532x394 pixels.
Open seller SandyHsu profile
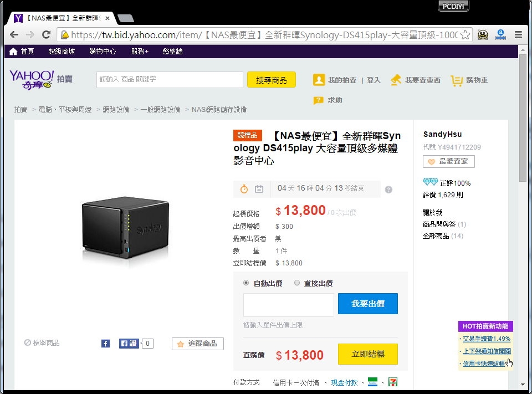[x=442, y=134]
